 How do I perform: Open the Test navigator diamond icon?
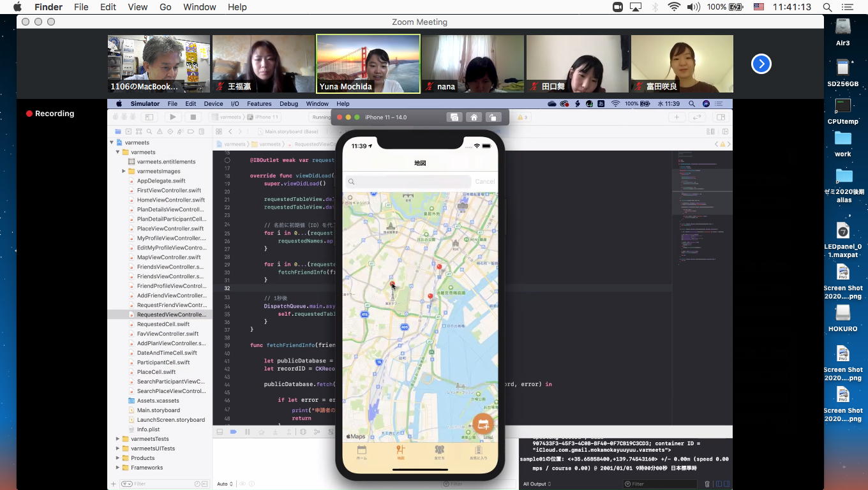(170, 131)
